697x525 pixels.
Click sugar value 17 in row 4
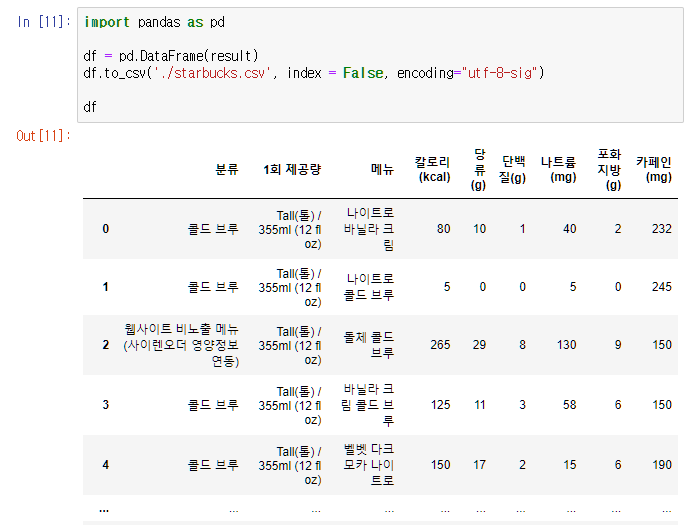click(x=480, y=465)
